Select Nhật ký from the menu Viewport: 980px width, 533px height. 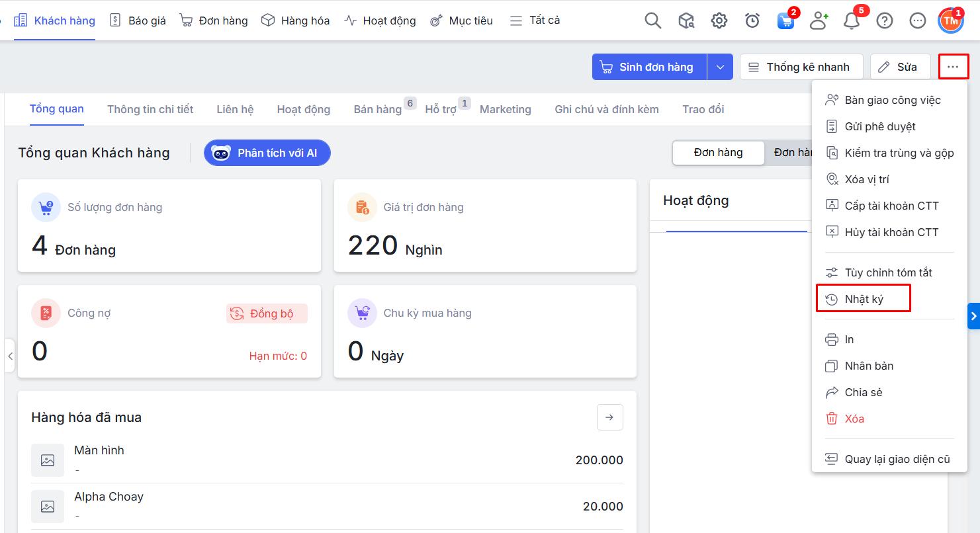click(864, 299)
